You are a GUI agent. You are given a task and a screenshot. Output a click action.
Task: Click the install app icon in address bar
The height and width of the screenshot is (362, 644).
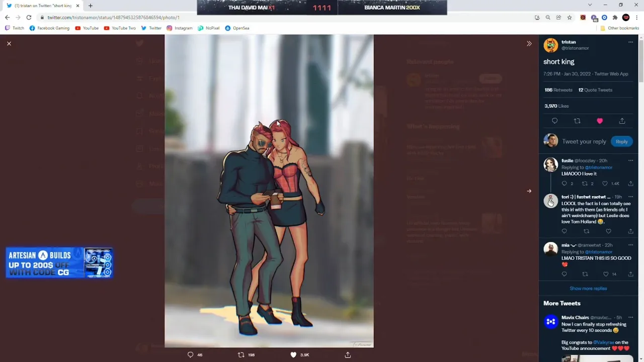pos(537,18)
